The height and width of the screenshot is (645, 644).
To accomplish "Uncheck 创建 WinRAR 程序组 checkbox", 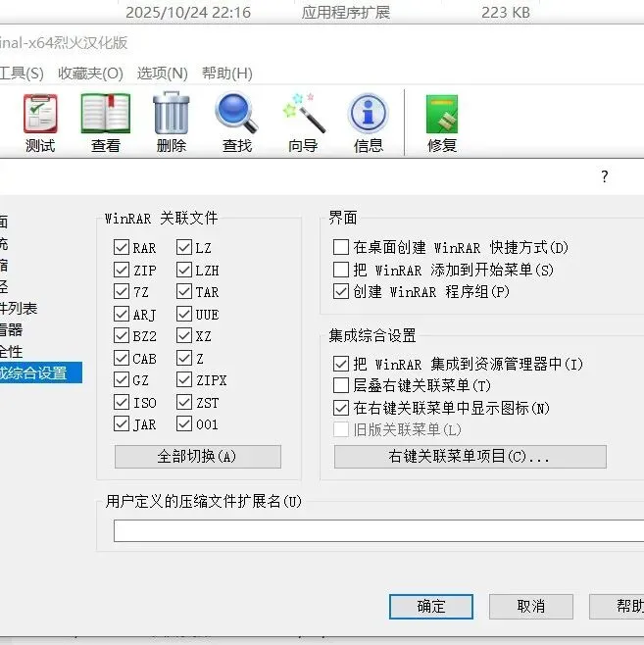I will click(341, 292).
